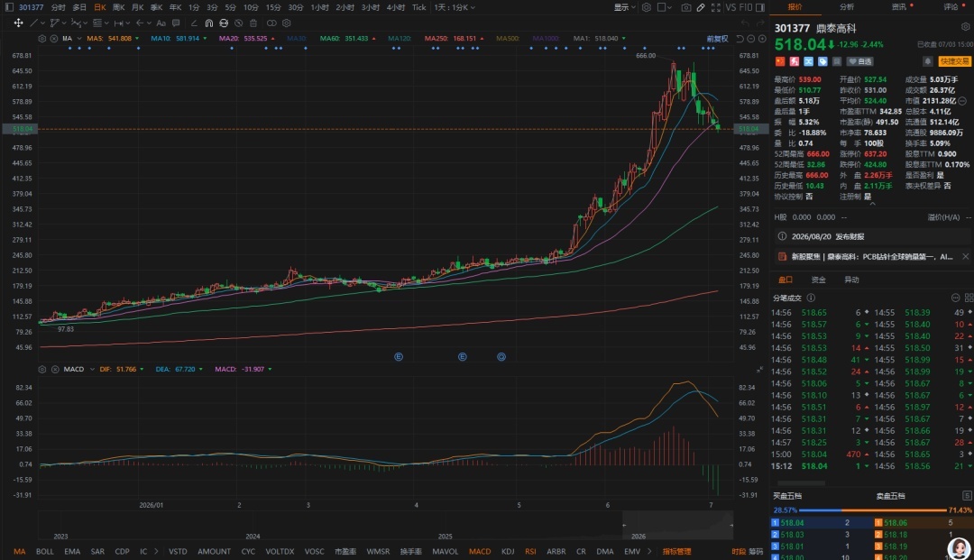Toggle 自选 watchlist favorite heart
Viewport: 974px width, 560px height.
tap(860, 61)
